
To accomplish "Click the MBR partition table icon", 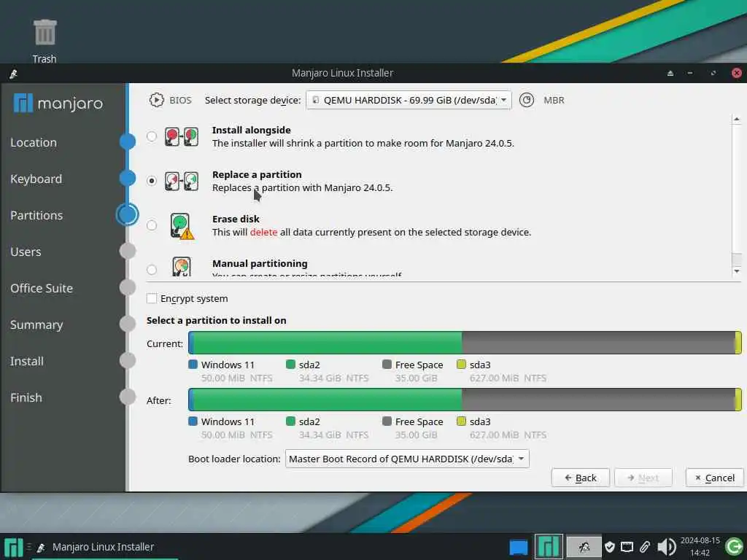I will click(527, 100).
